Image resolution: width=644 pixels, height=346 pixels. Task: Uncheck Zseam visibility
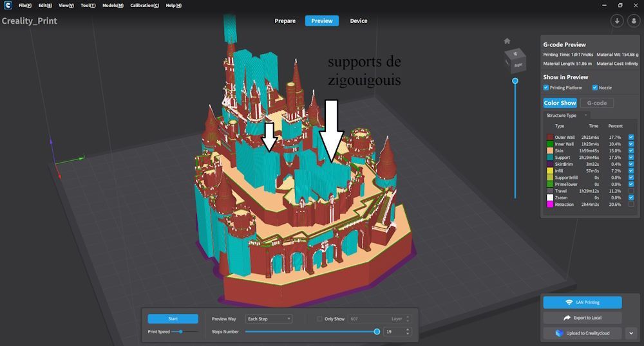(631, 197)
